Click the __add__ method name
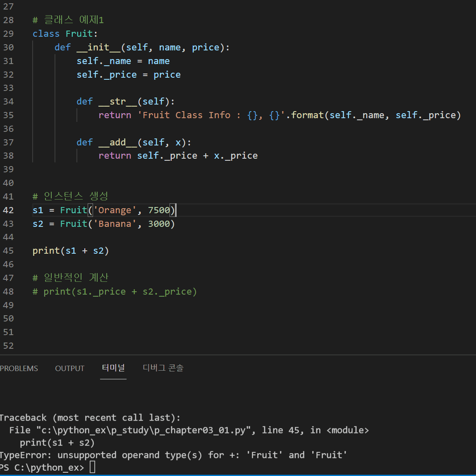 click(x=117, y=143)
